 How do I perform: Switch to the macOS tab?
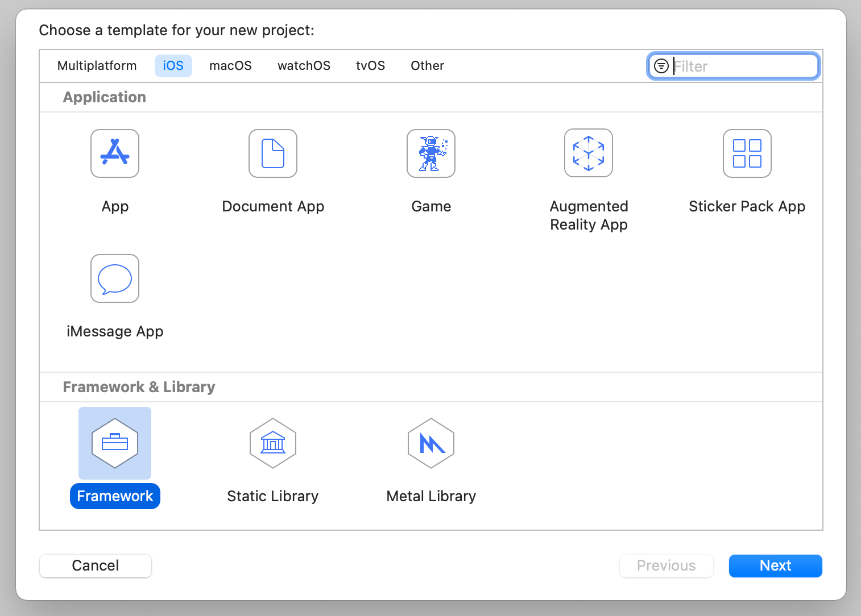[230, 66]
